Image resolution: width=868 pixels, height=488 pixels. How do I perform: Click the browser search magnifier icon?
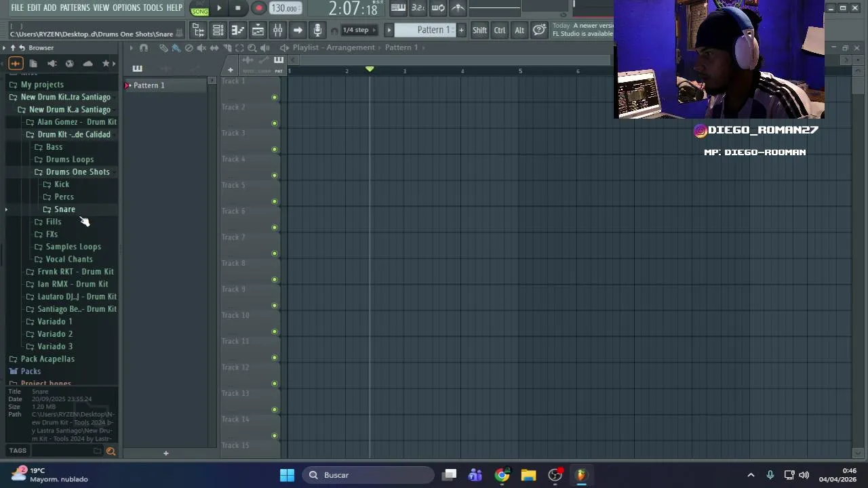coord(111,451)
